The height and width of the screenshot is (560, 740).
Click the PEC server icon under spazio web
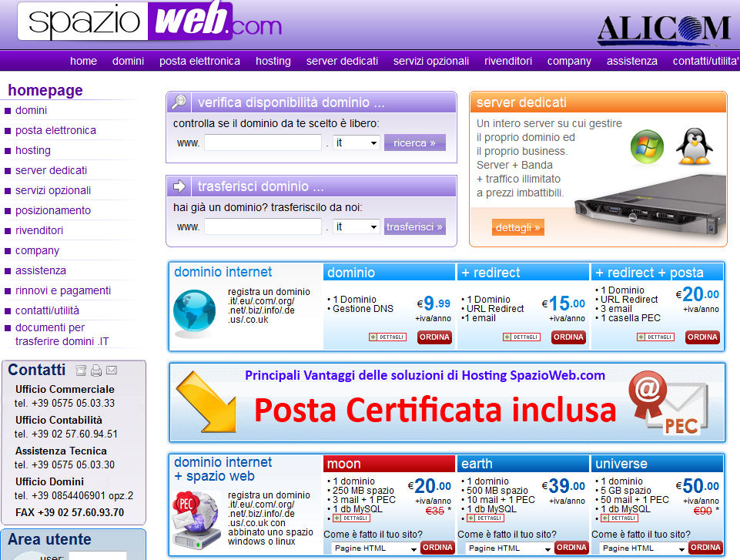[x=197, y=519]
